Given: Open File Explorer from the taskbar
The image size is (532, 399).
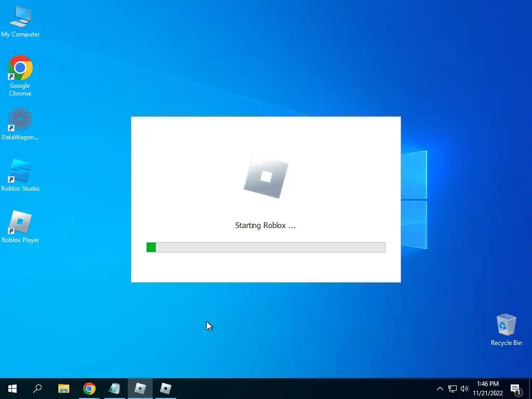Looking at the screenshot, I should pyautogui.click(x=63, y=389).
